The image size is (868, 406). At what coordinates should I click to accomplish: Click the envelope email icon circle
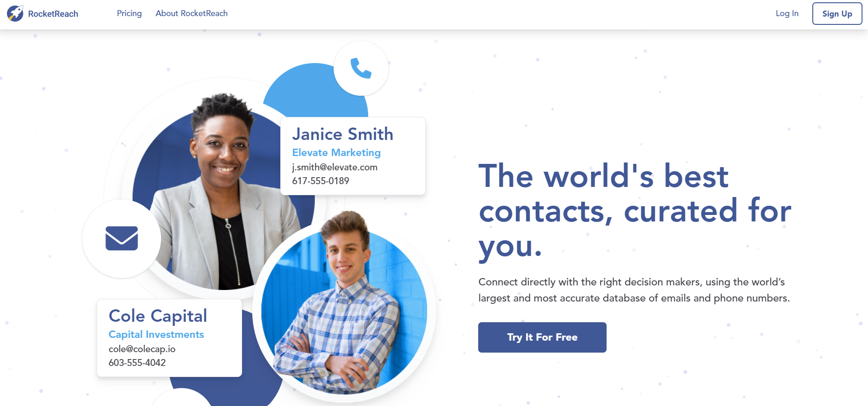[x=122, y=238]
